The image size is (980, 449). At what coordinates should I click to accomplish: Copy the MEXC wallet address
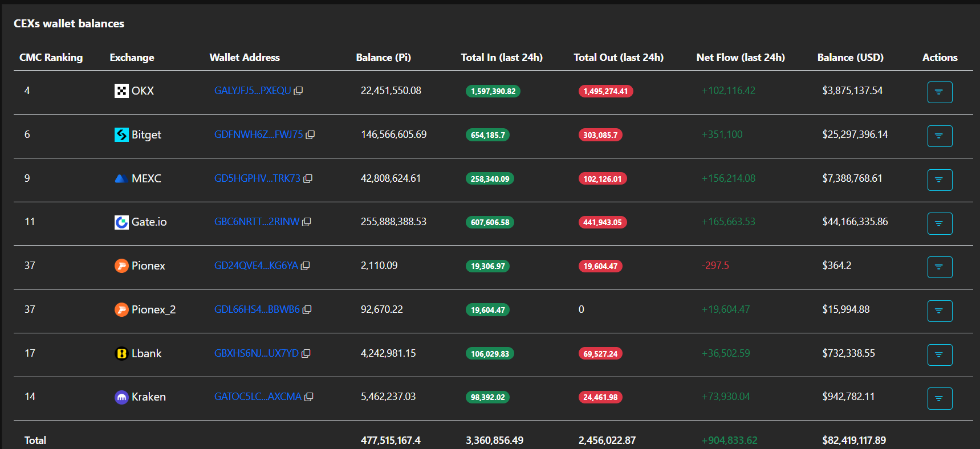308,178
